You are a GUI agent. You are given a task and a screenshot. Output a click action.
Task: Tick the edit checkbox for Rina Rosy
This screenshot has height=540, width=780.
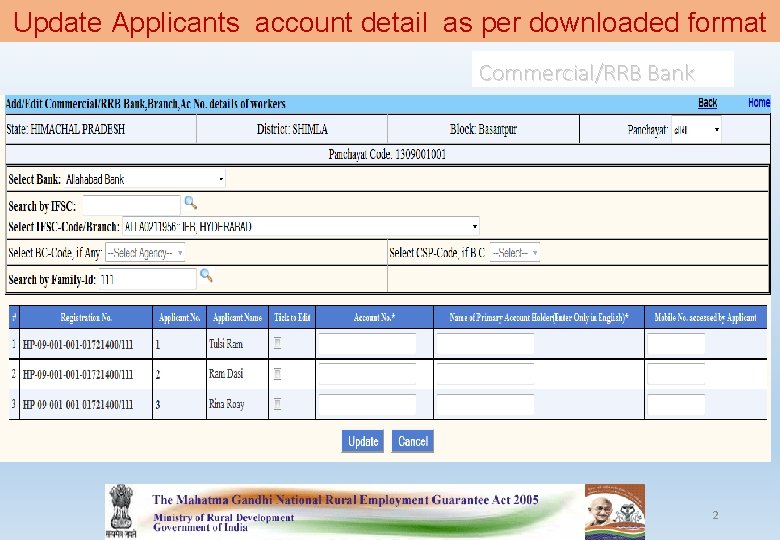click(278, 404)
